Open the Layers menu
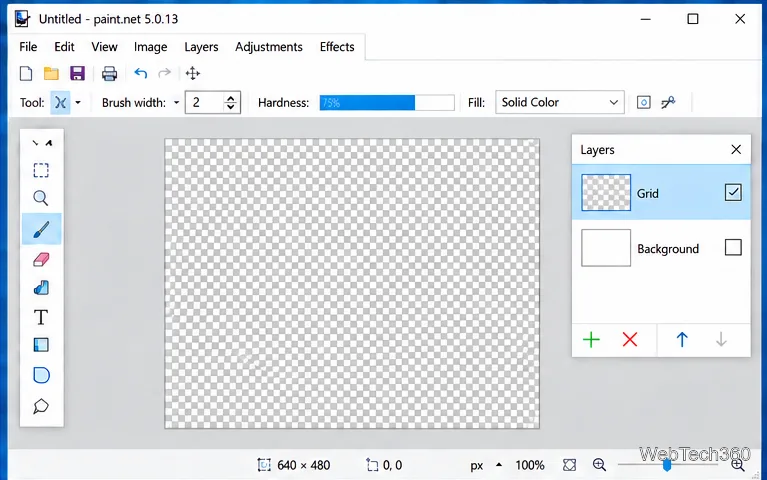 [201, 47]
